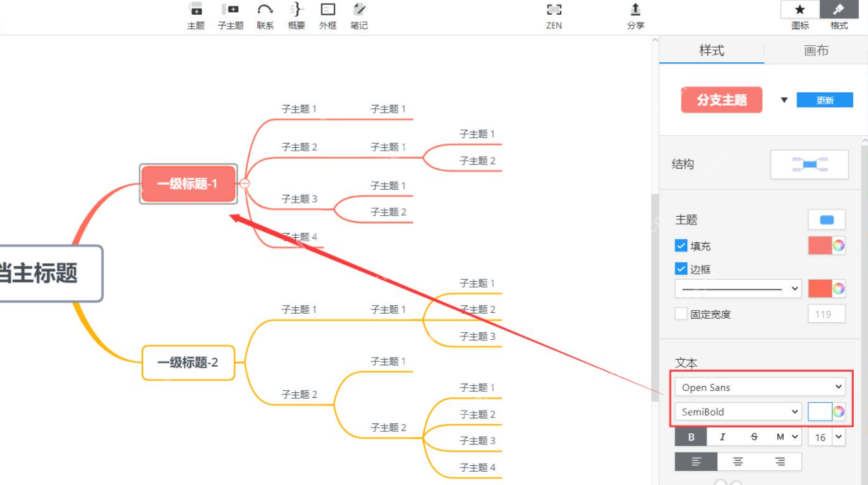Screen dimensions: 868x485
Task: Toggle bold formatting with the B button
Action: point(691,437)
